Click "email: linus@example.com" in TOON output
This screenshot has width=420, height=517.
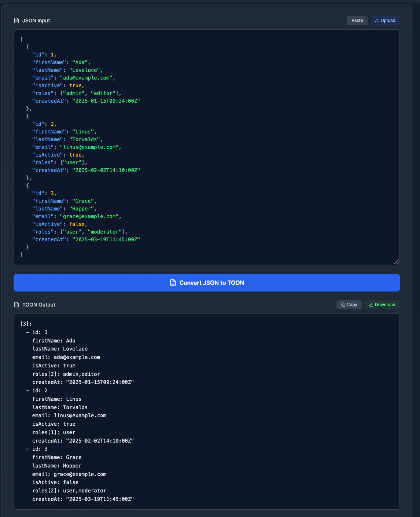[69, 415]
